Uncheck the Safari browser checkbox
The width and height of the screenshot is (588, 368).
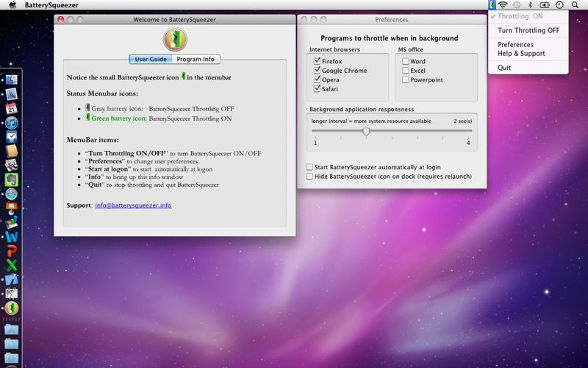[318, 88]
